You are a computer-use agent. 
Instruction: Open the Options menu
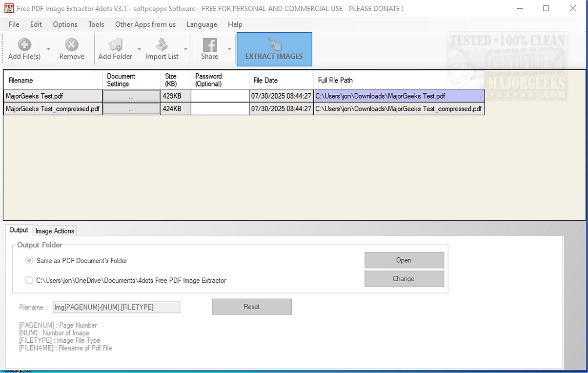(x=64, y=24)
